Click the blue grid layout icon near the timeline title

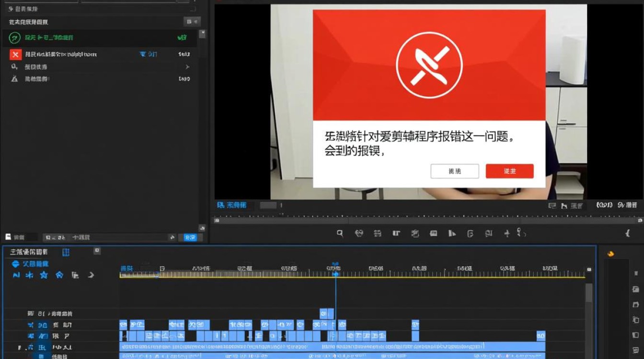click(66, 252)
